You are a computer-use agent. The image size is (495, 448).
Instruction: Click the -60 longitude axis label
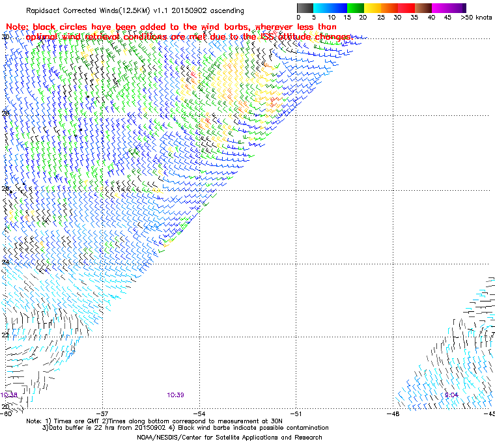(6, 413)
